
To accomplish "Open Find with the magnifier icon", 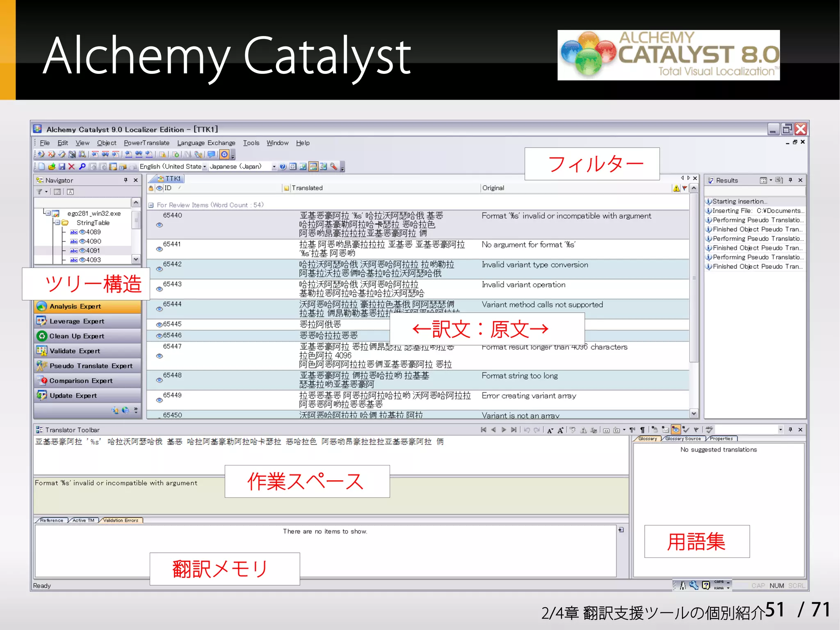I will (82, 166).
